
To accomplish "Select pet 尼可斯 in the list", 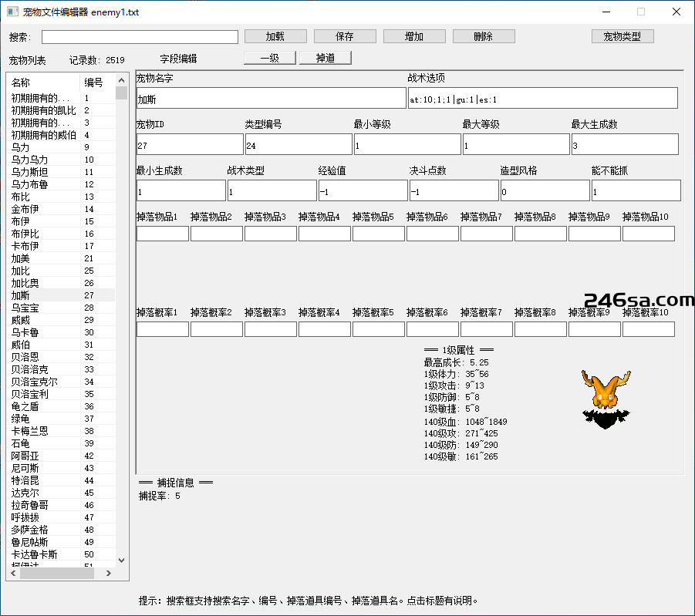I will click(x=61, y=468).
